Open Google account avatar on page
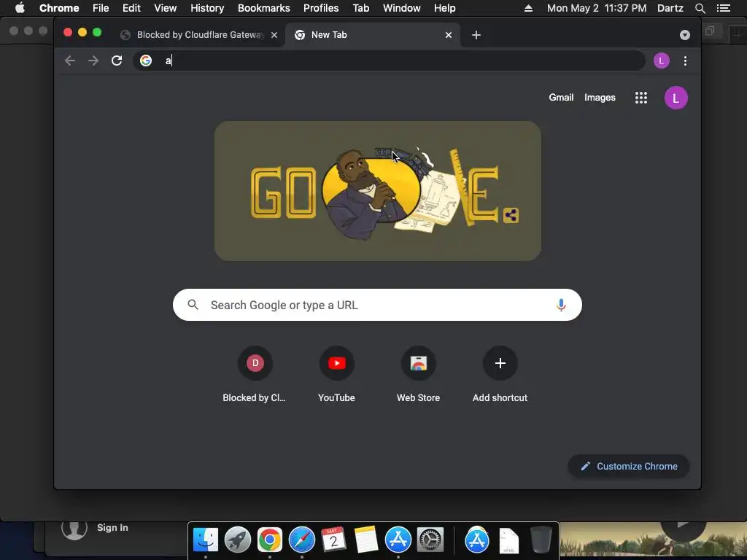Screen dimensions: 747x560 point(676,98)
